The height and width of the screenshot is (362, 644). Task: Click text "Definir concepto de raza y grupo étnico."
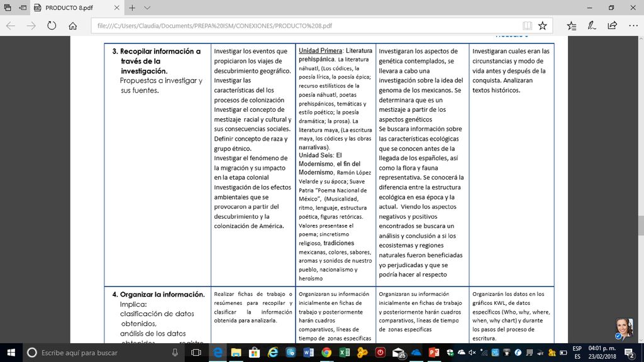pos(251,144)
